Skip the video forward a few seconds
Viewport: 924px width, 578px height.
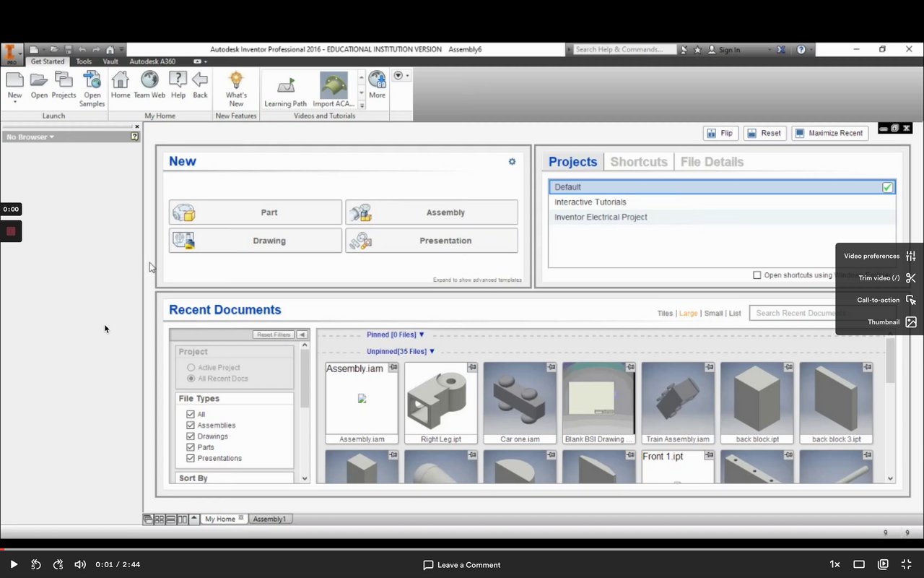pyautogui.click(x=58, y=564)
